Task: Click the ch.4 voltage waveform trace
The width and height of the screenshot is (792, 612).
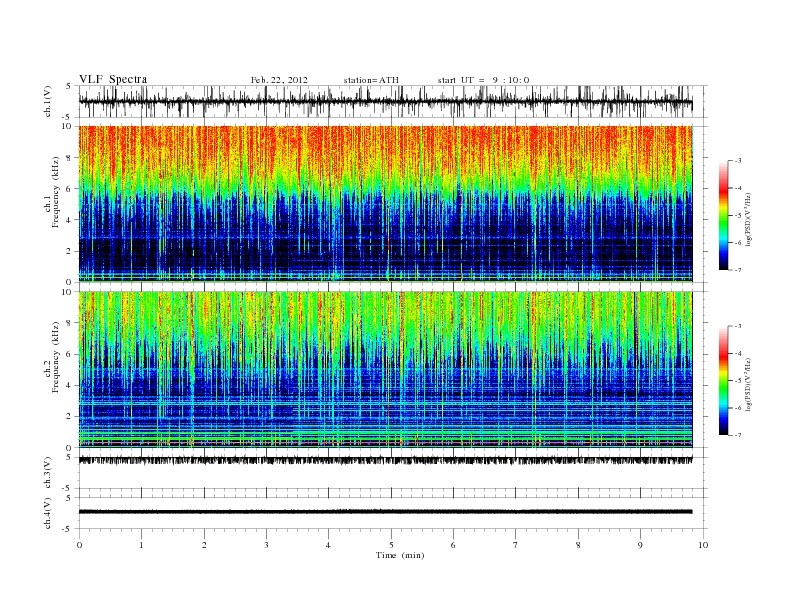Action: tap(385, 512)
